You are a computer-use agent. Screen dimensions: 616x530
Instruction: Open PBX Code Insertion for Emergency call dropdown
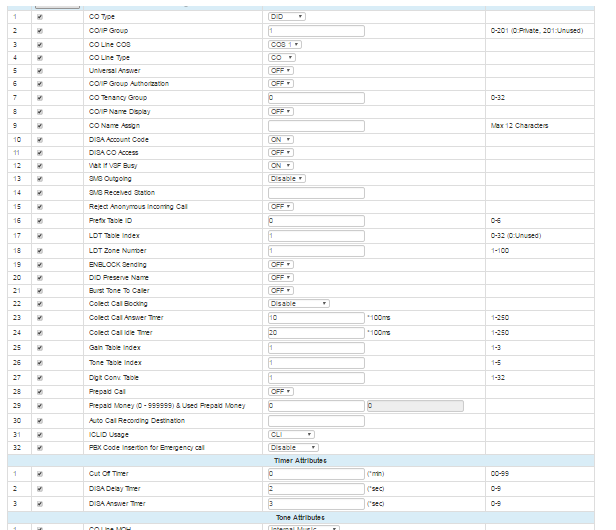click(x=291, y=447)
